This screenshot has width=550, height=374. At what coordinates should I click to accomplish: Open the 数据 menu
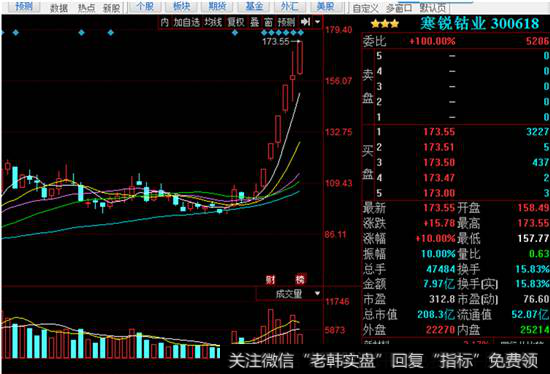tap(59, 7)
